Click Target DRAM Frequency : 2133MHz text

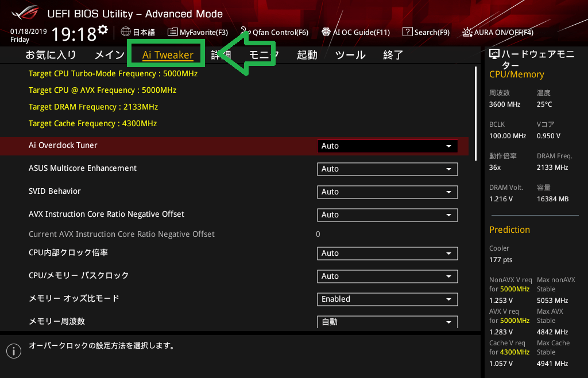coord(94,107)
